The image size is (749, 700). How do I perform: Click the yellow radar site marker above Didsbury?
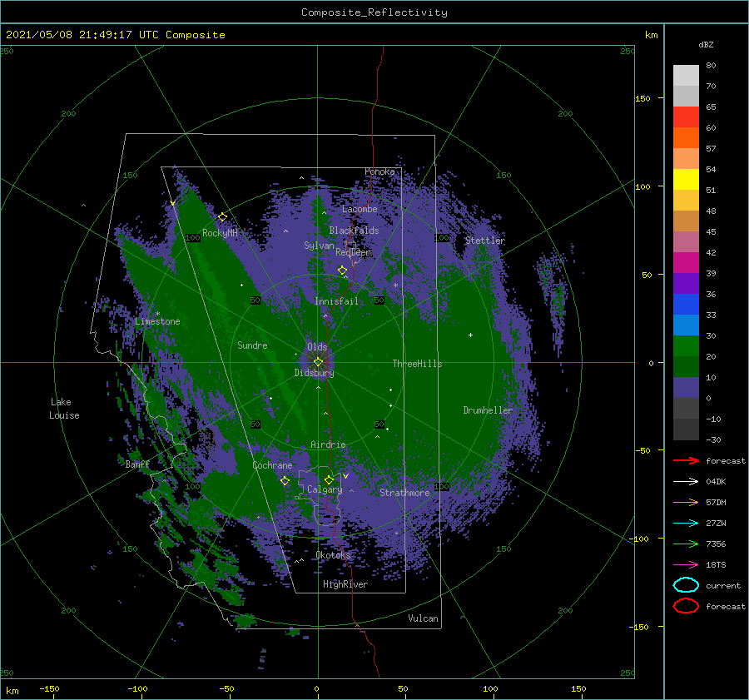[318, 362]
